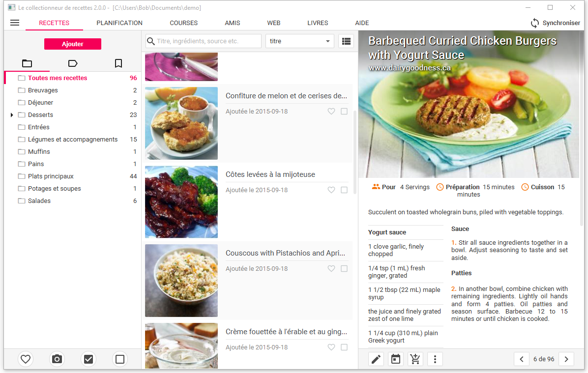Favorite Confiture de melon recipe
588x373 pixels.
[331, 112]
